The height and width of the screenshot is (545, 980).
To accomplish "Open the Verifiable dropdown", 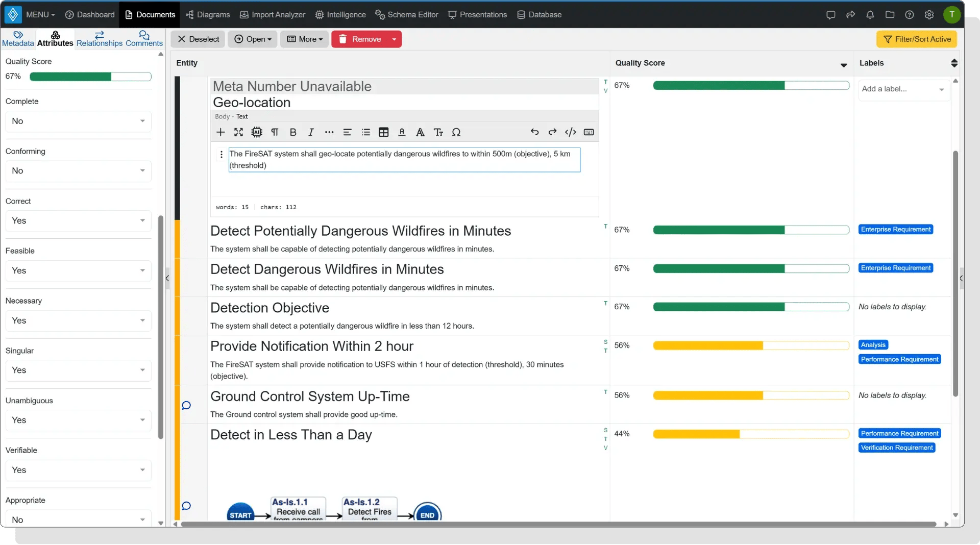I will pos(79,470).
